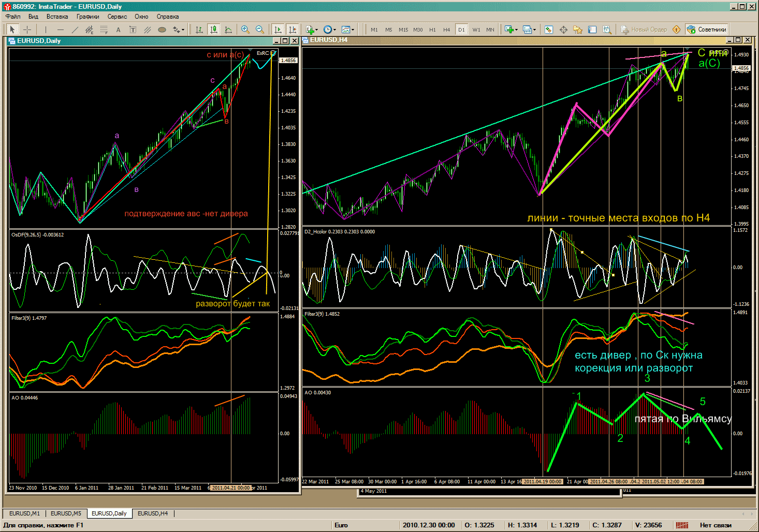
Task: Click the Euro profile name in status bar
Action: pos(341,525)
